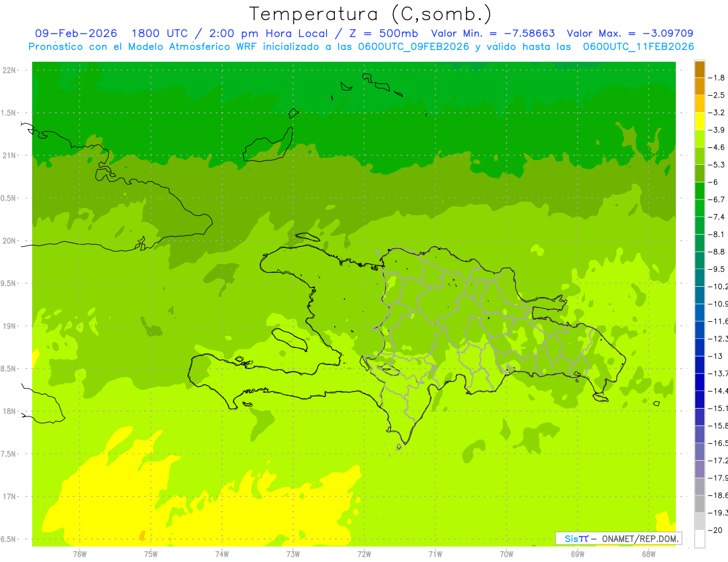Click the 'Temperatura (C,somb.)' chart title

[x=371, y=14]
